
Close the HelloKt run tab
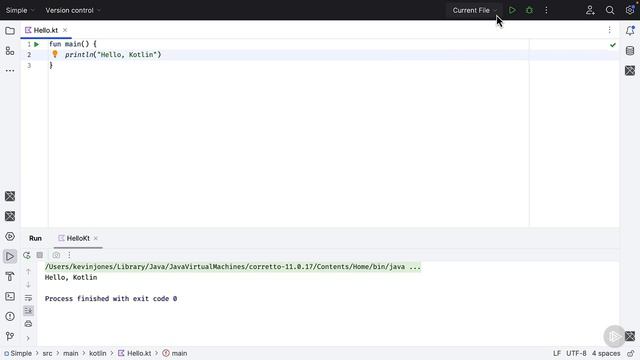[96, 238]
